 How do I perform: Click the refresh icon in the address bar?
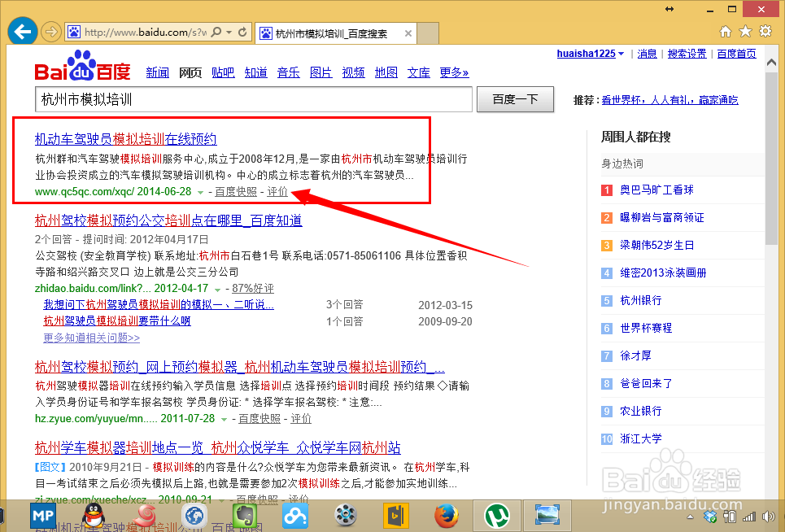pos(242,32)
